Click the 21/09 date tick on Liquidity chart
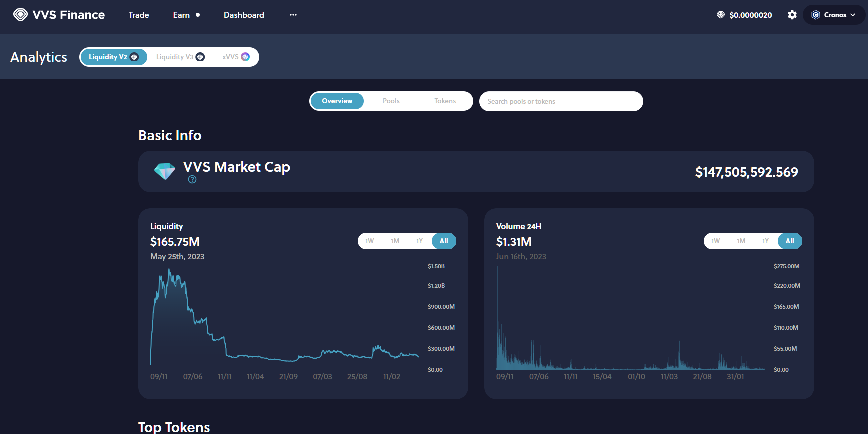Viewport: 868px width, 434px height. (288, 376)
